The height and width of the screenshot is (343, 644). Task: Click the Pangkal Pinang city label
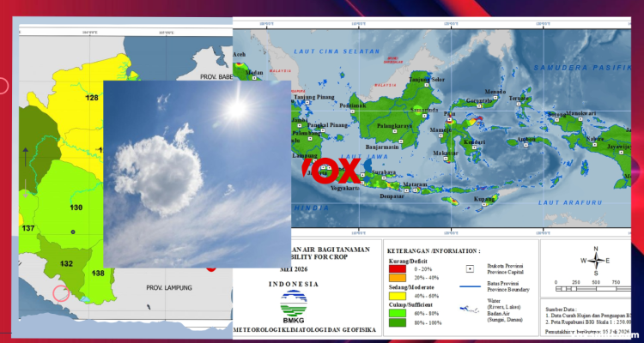tap(328, 124)
